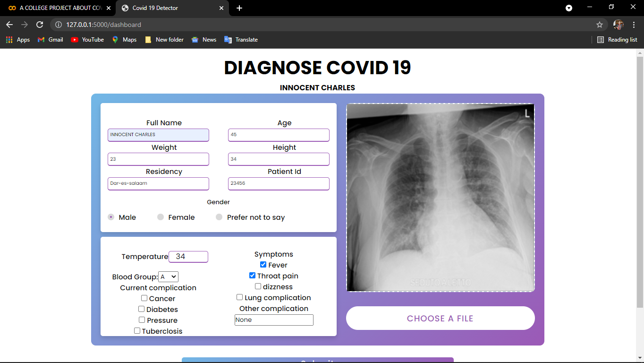The height and width of the screenshot is (363, 644).
Task: Click the tab search dropdown circle icon
Action: (x=569, y=8)
